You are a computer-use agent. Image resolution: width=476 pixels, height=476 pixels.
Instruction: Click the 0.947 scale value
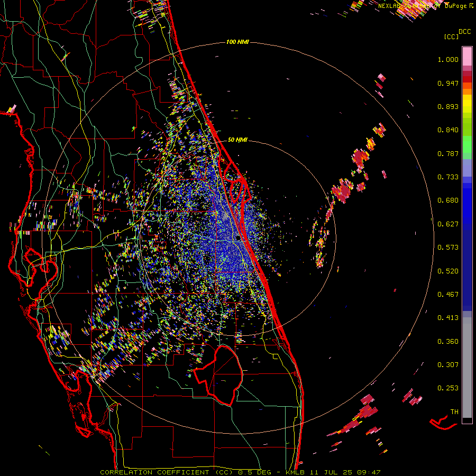[448, 83]
